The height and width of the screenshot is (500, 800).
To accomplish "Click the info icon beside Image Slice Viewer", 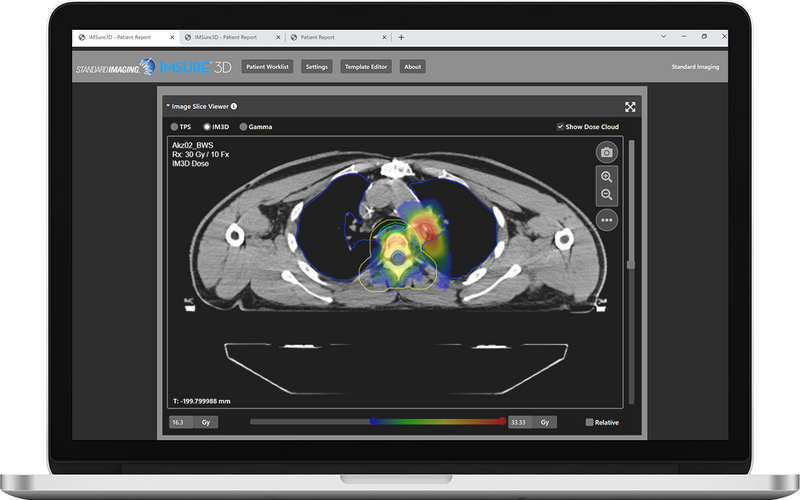I will point(234,107).
